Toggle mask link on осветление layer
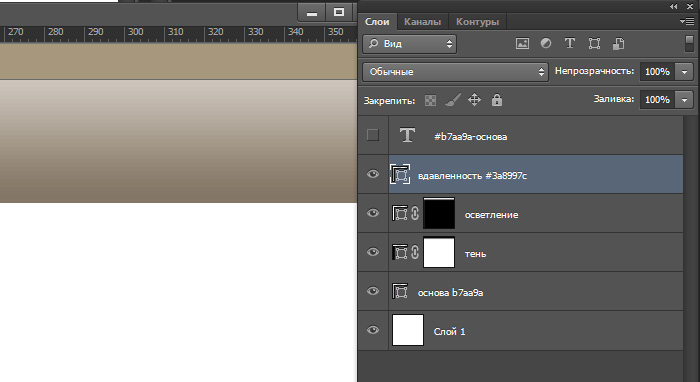 point(415,213)
